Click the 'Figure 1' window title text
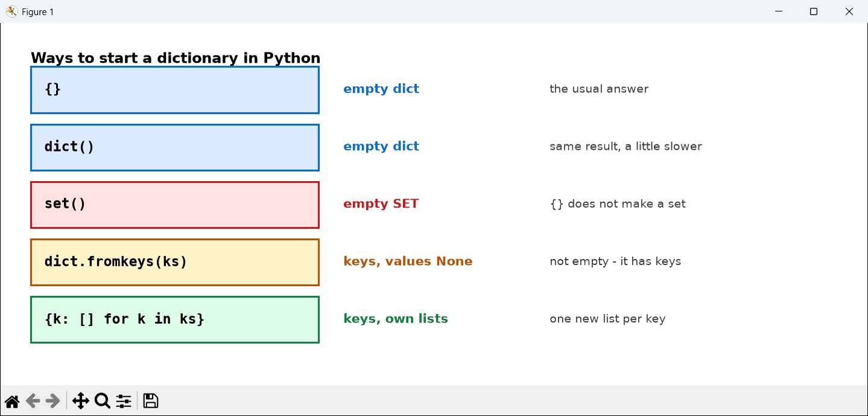This screenshot has width=868, height=416. [x=37, y=12]
